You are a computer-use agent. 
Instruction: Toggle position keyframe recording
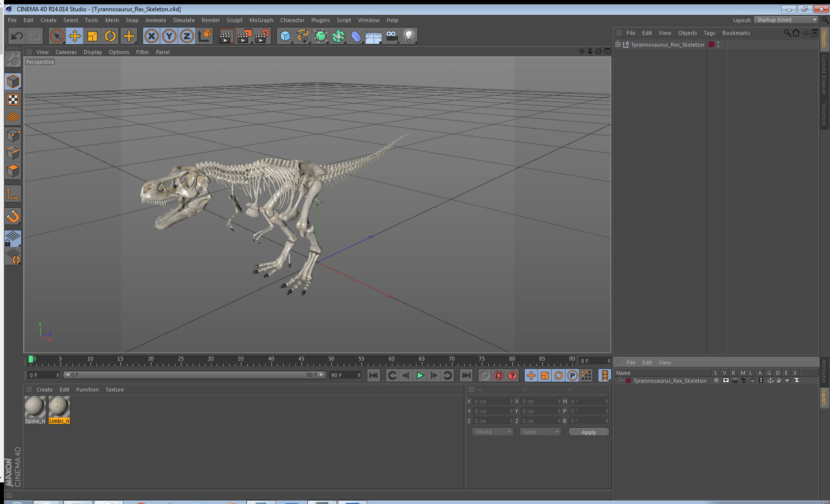[x=531, y=375]
